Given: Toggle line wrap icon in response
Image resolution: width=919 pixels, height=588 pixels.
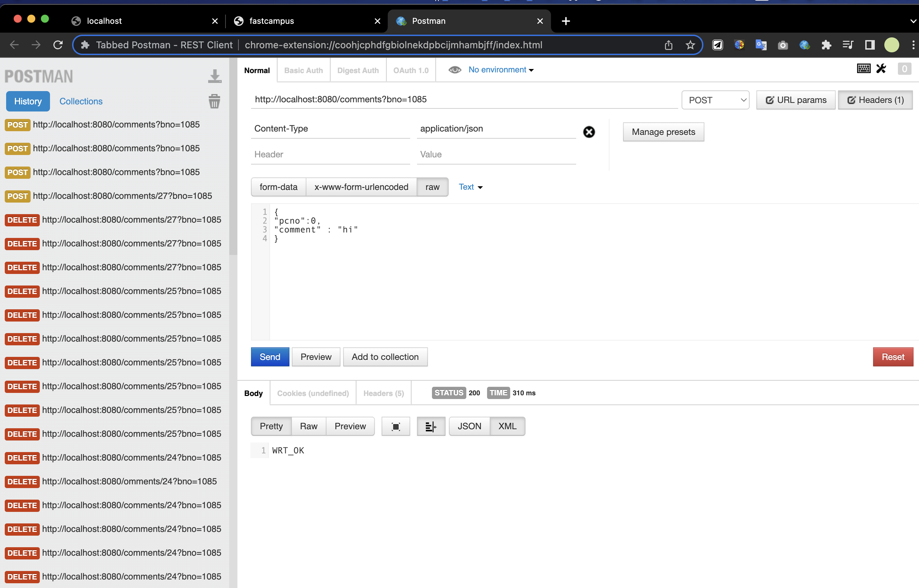Looking at the screenshot, I should point(431,427).
